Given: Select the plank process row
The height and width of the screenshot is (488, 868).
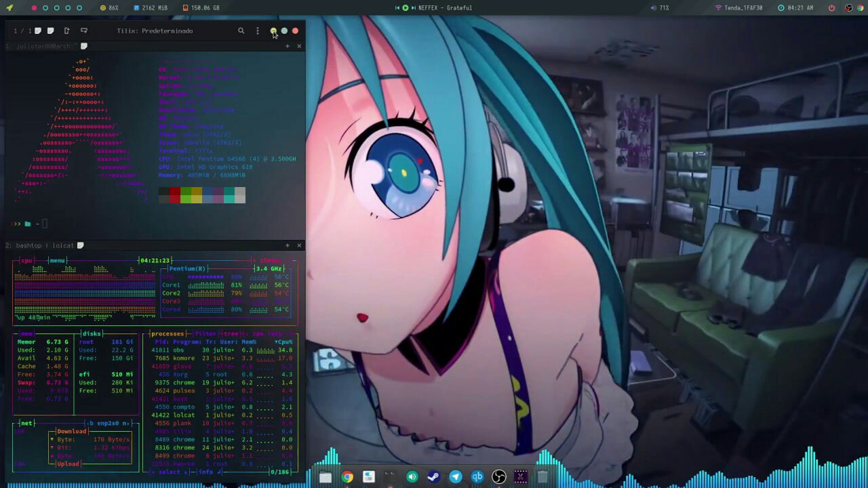Looking at the screenshot, I should click(223, 423).
